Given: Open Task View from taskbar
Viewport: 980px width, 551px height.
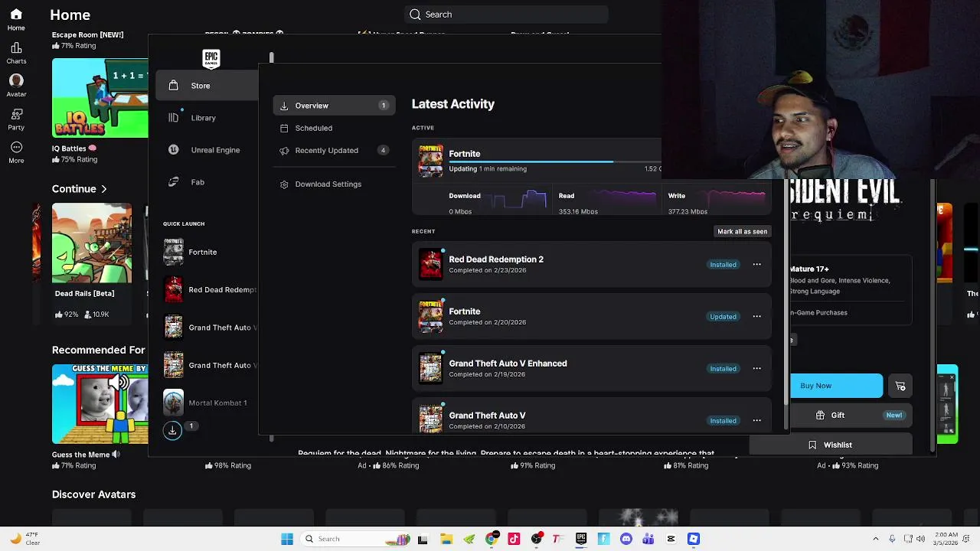Looking at the screenshot, I should tap(423, 539).
